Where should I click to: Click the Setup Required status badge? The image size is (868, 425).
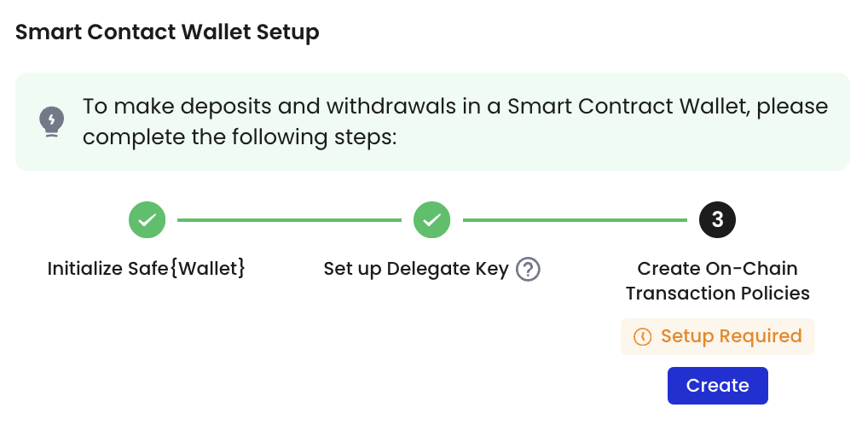coord(717,336)
